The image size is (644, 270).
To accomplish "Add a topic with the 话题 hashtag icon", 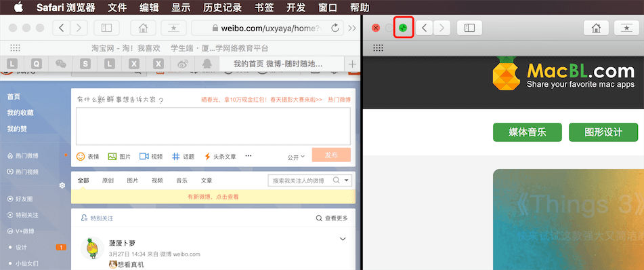I will tap(183, 157).
